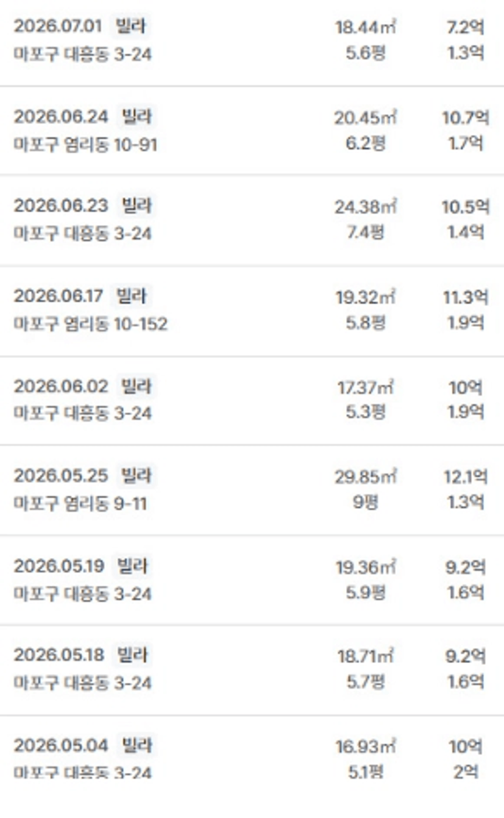Select the 2026.06.24 염리동 10-91 listing
Image resolution: width=504 pixels, height=818 pixels.
click(252, 131)
